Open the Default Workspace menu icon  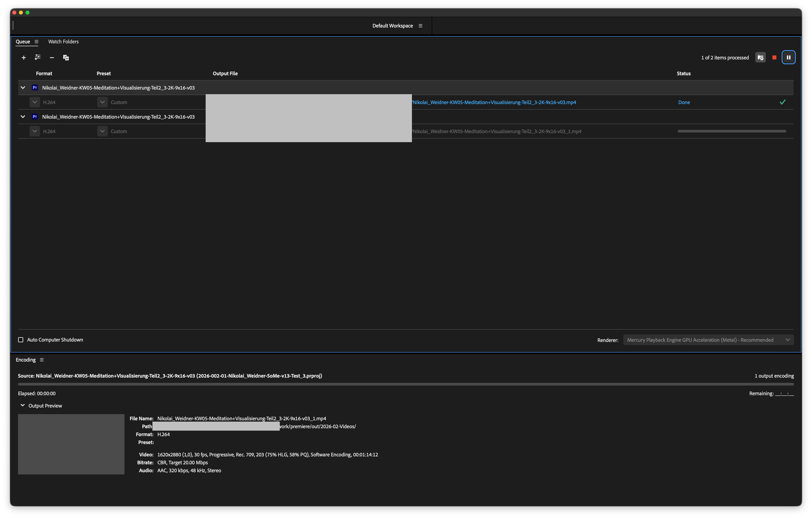click(x=420, y=26)
